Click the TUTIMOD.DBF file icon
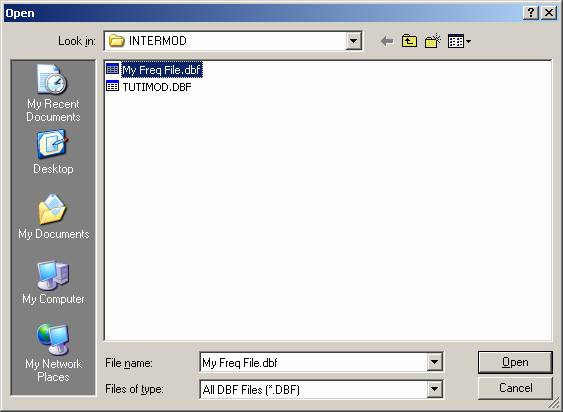 click(112, 86)
